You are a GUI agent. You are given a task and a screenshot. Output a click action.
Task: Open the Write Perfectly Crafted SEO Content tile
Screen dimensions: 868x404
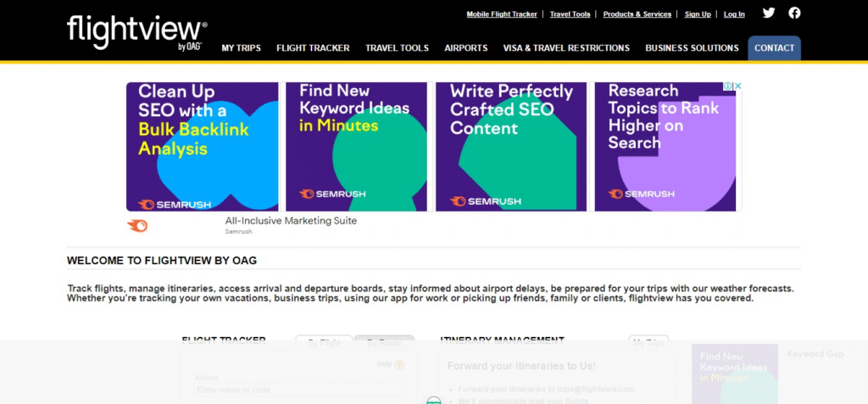pos(511,147)
